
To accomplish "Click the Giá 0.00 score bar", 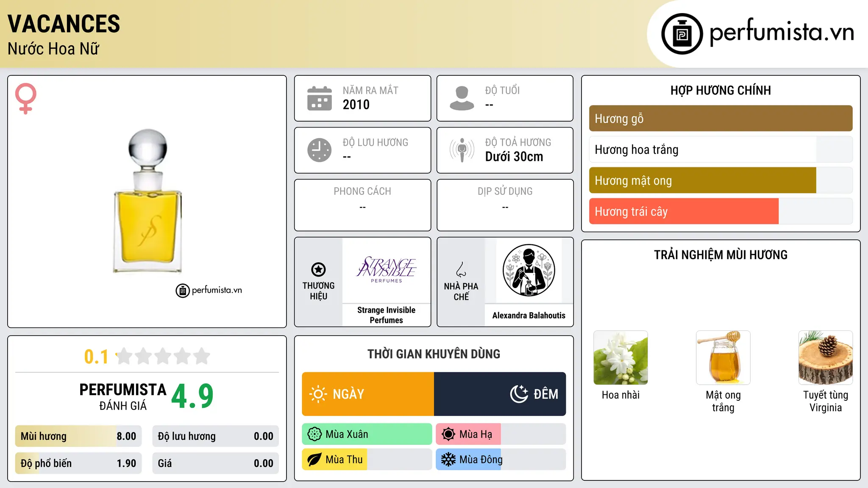I will point(216,463).
